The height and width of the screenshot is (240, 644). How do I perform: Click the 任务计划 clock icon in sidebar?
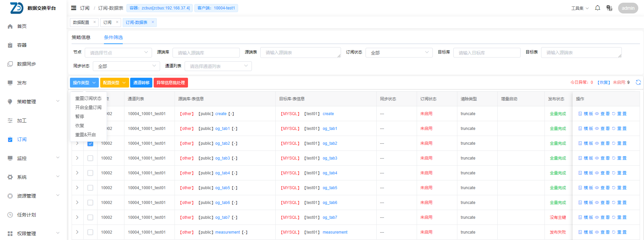pyautogui.click(x=10, y=215)
